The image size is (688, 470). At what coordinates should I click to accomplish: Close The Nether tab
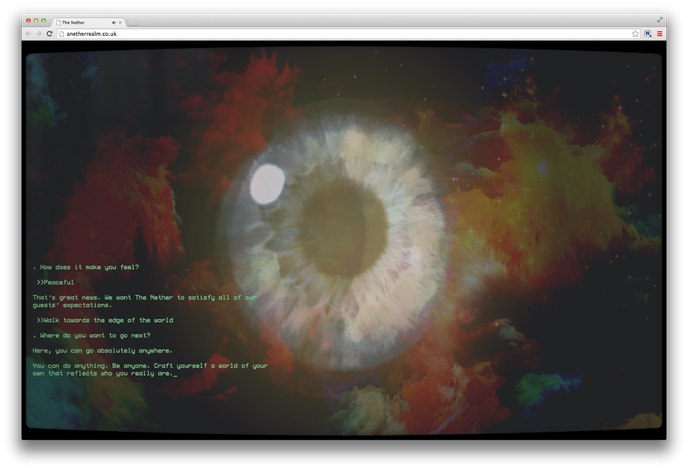(120, 21)
